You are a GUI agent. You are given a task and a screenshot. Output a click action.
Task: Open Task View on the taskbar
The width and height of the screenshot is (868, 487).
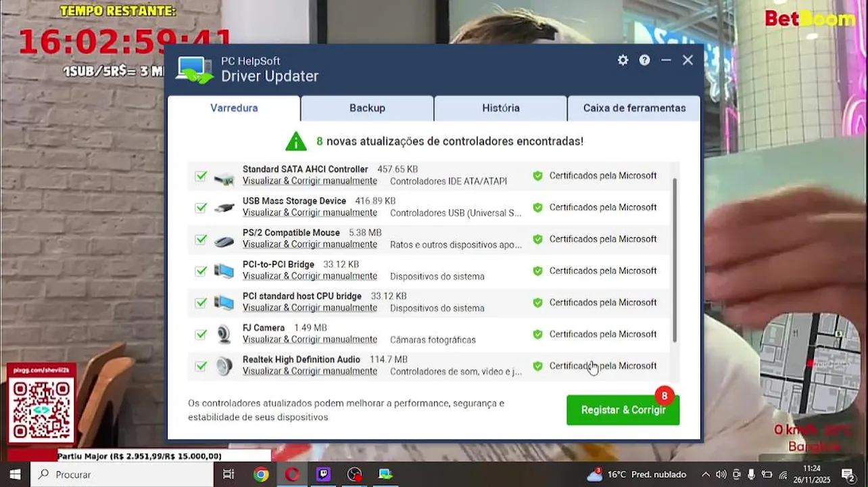tap(228, 474)
